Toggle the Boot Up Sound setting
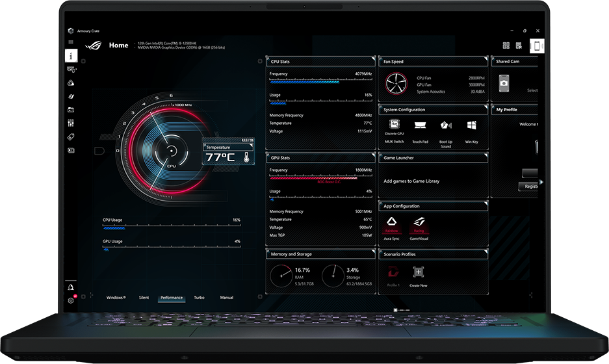The width and height of the screenshot is (609, 364). [x=446, y=134]
